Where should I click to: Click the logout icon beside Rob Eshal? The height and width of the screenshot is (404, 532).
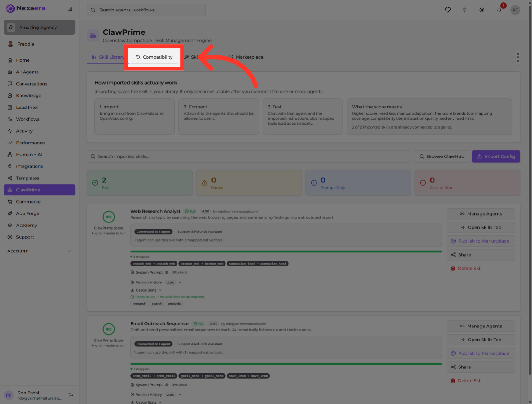click(x=71, y=395)
